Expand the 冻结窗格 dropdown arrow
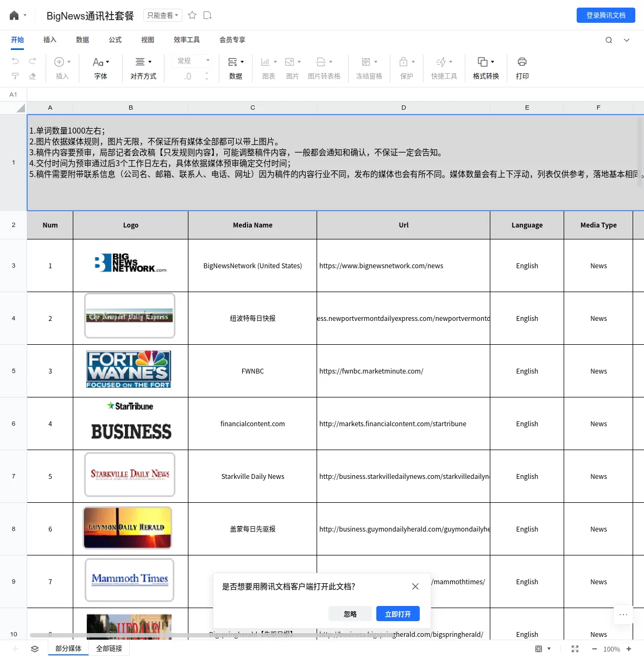Screen dimensions: 644x657 376,62
